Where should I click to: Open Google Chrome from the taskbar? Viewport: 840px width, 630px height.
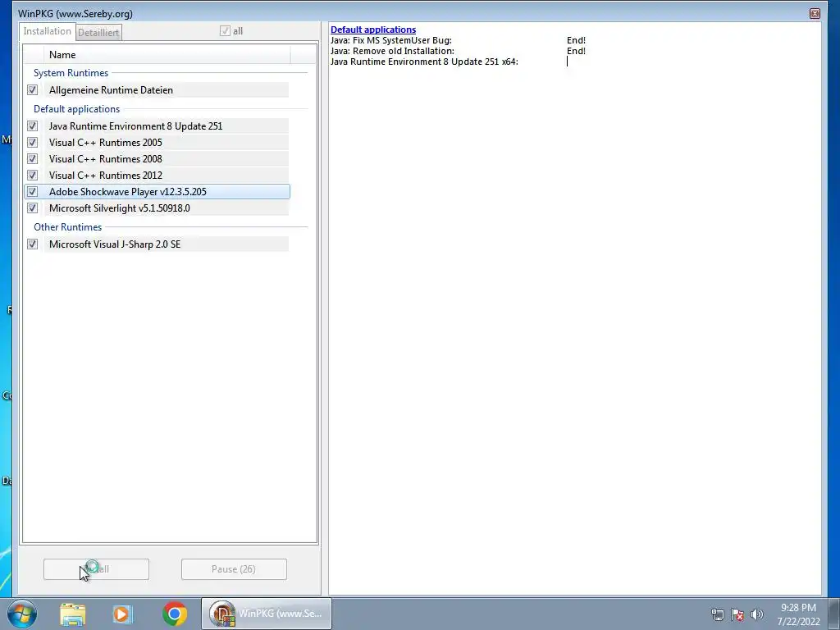pyautogui.click(x=175, y=614)
